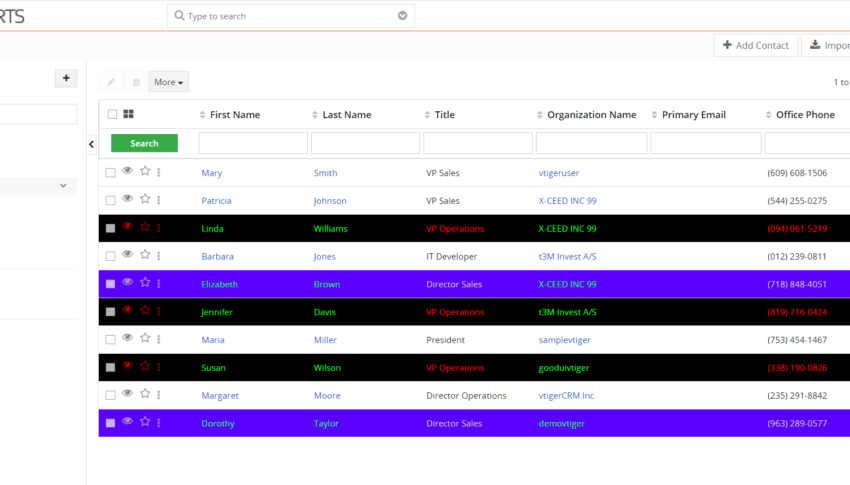Click the phone number (609) 608-1506
Image resolution: width=850 pixels, height=485 pixels.
797,173
